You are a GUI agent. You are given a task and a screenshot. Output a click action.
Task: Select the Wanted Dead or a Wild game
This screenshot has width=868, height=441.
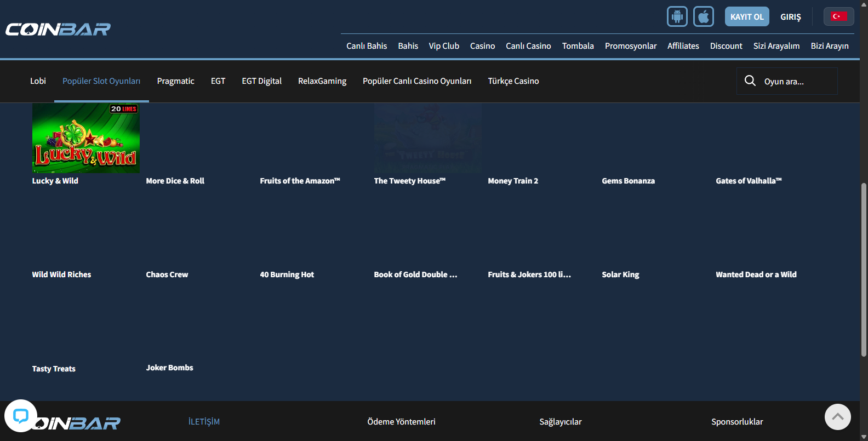756,274
